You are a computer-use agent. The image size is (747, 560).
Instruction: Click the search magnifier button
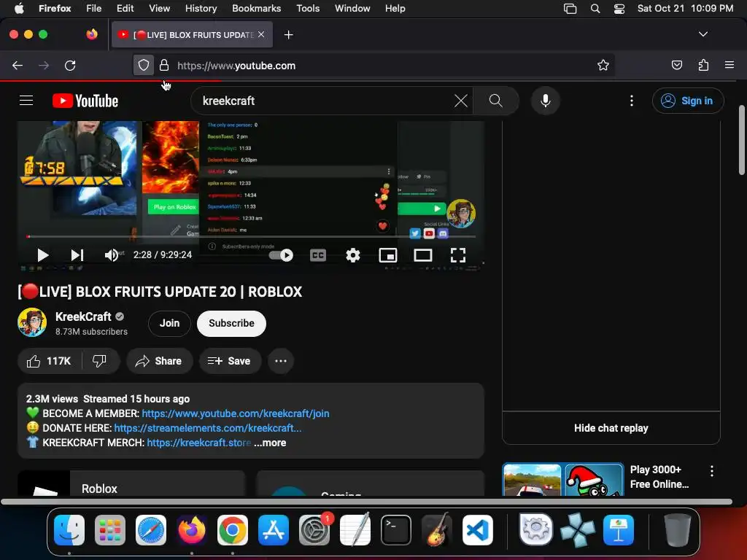click(x=496, y=101)
